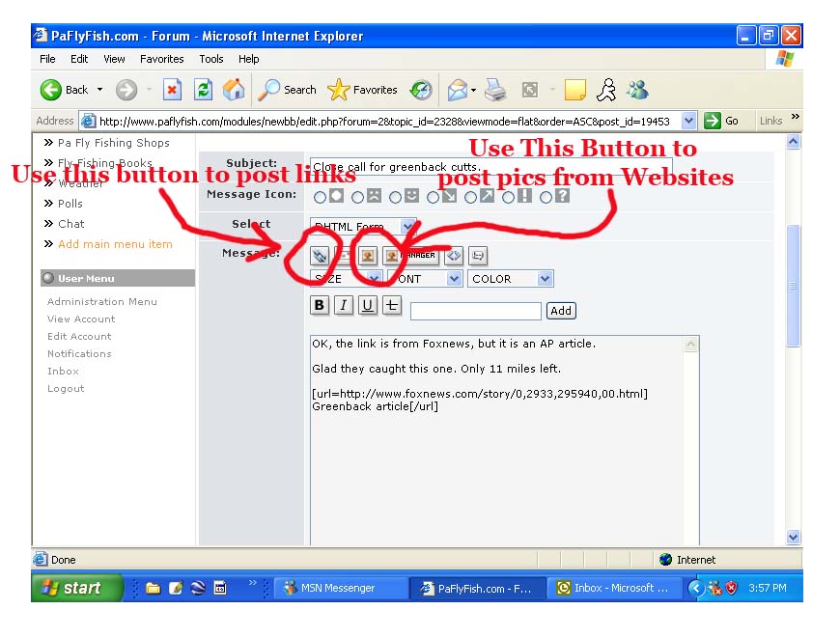840x637 pixels.
Task: Open the Search pane
Action: pos(287,90)
